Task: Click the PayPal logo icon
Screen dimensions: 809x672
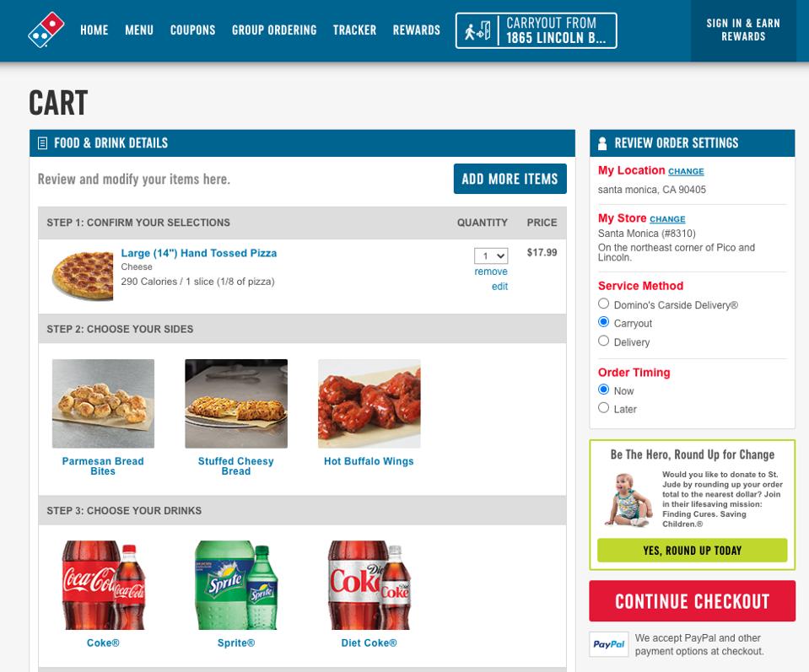Action: pos(609,644)
